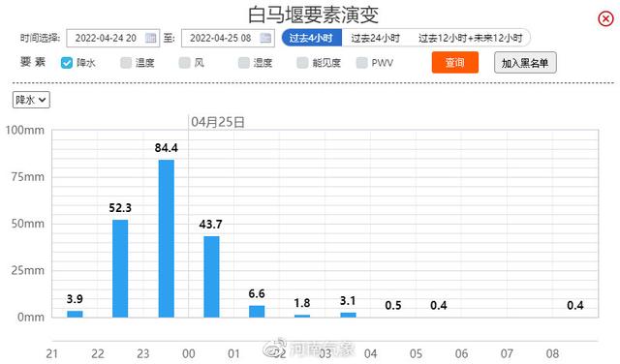The image size is (620, 364).
Task: Click the 3.1 precipitation bar
Action: click(348, 315)
